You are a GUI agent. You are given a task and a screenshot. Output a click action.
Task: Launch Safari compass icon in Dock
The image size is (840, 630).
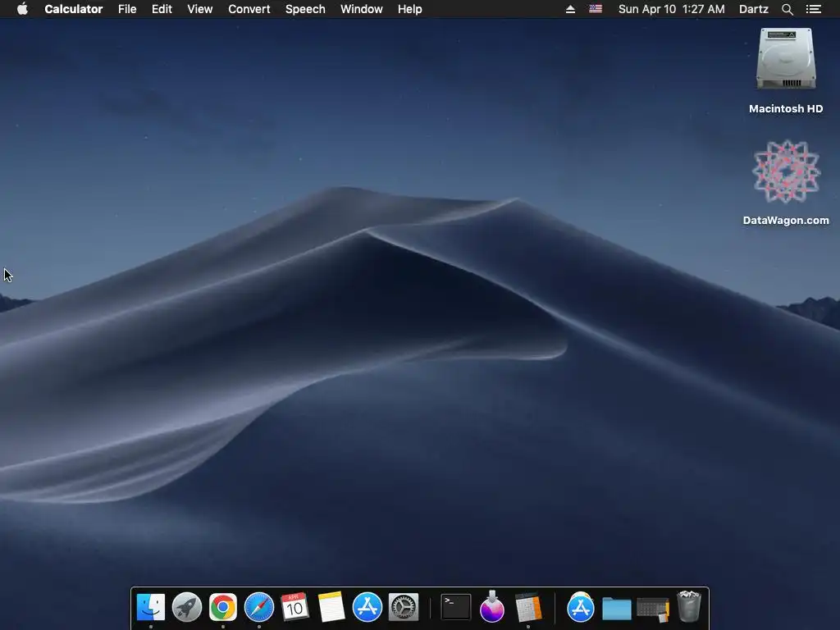[259, 608]
